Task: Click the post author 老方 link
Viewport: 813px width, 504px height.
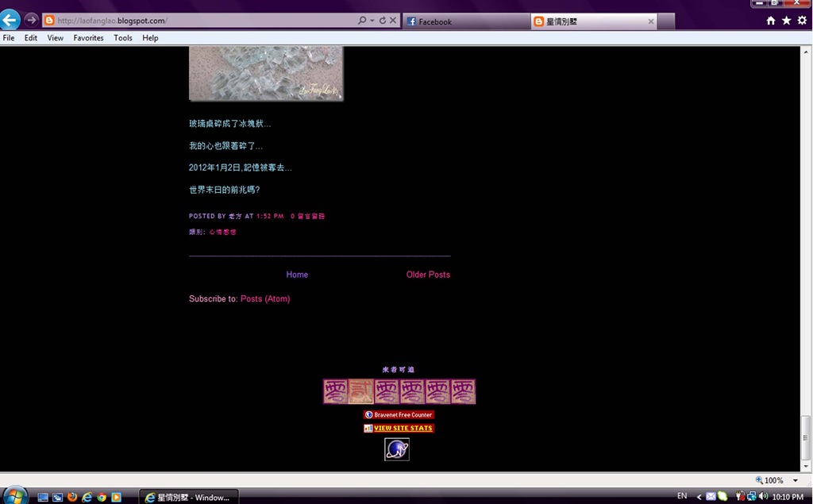Action: (x=235, y=216)
